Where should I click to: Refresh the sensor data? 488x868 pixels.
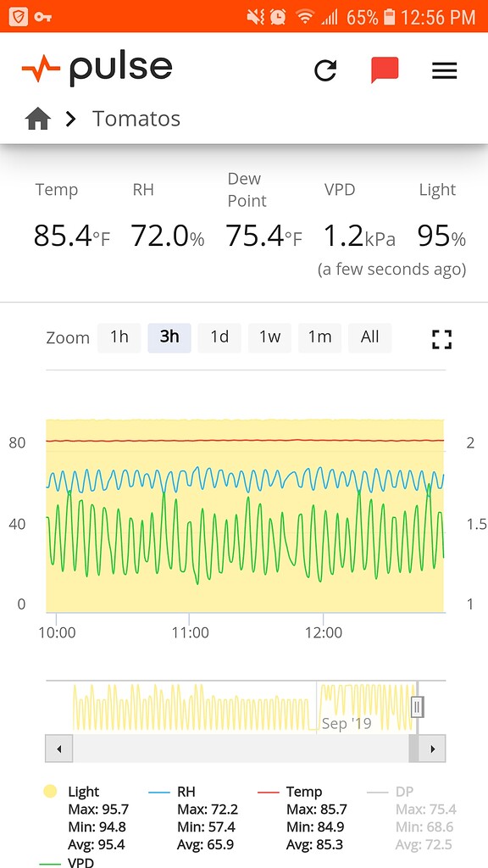(x=327, y=71)
